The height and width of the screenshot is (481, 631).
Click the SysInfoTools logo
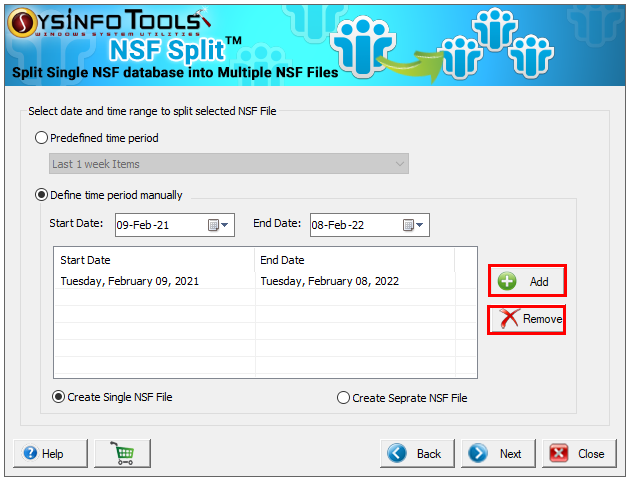(109, 23)
